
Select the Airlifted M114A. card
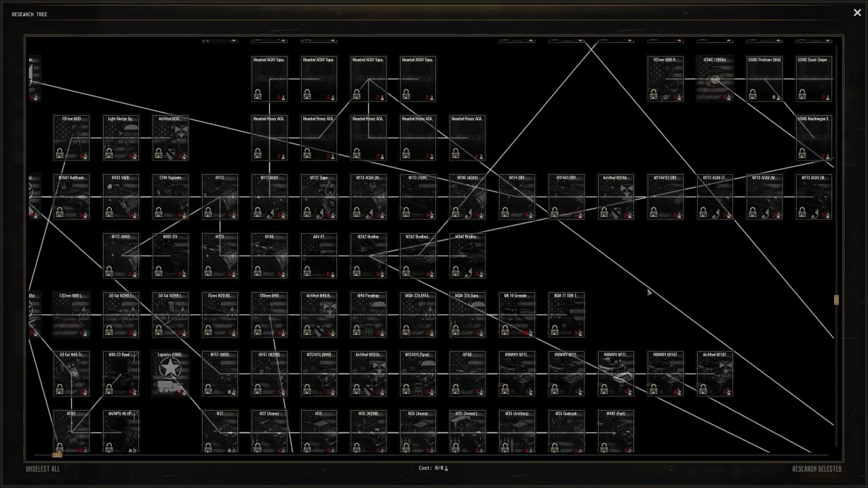pyautogui.click(x=616, y=197)
